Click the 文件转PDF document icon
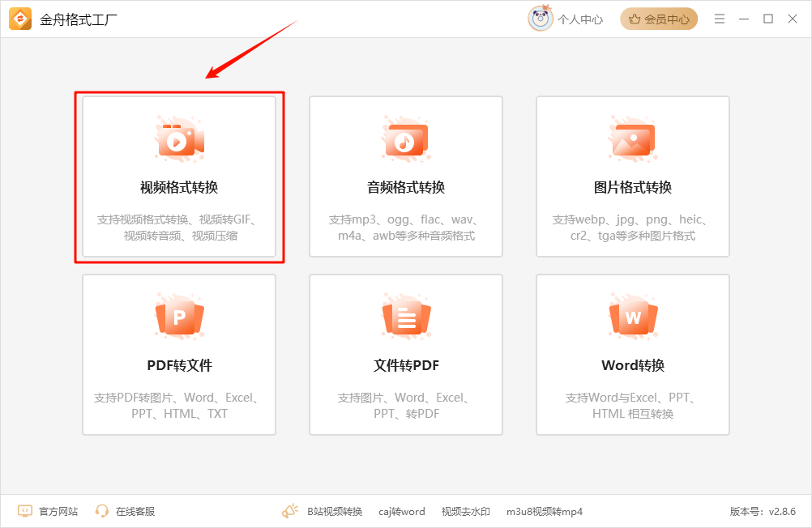 [406, 317]
